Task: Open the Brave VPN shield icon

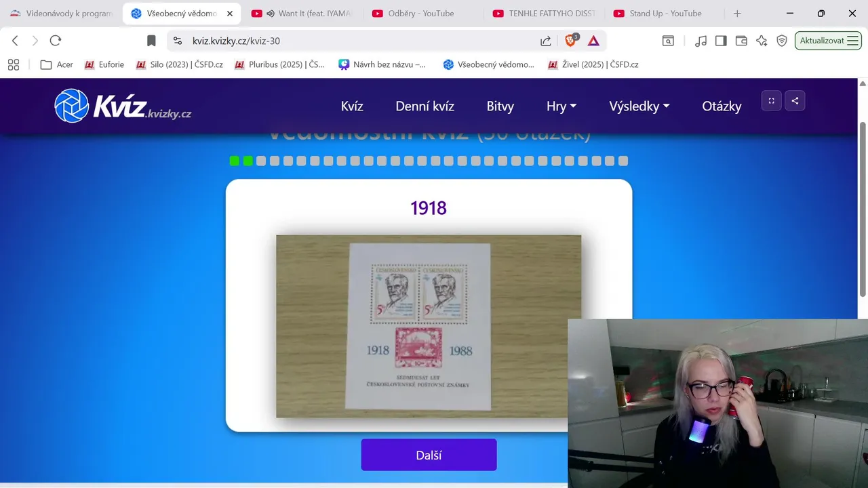Action: (x=782, y=41)
